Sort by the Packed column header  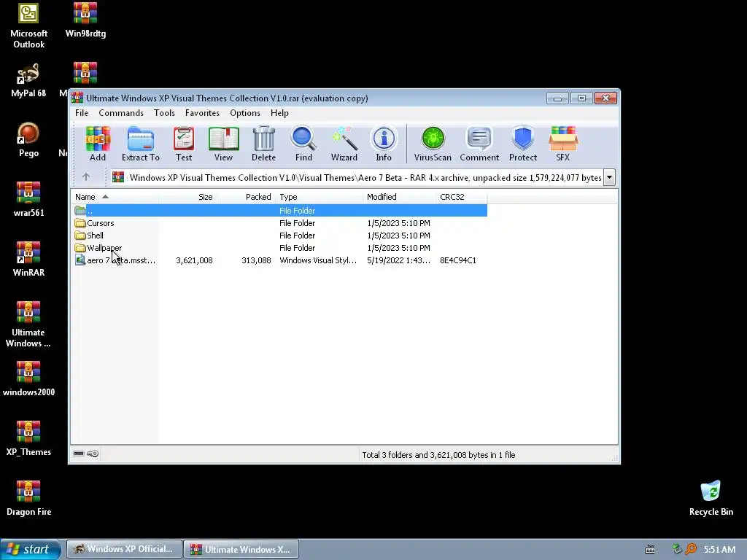[246, 197]
